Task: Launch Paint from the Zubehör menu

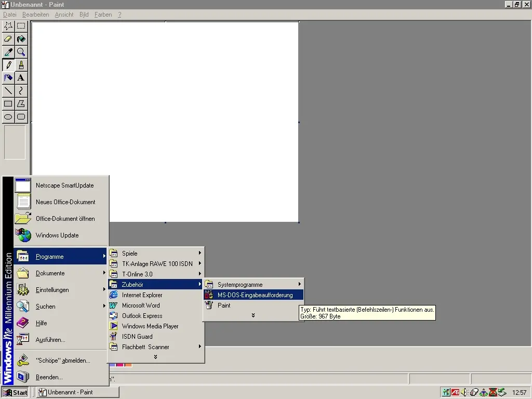Action: 254,305
